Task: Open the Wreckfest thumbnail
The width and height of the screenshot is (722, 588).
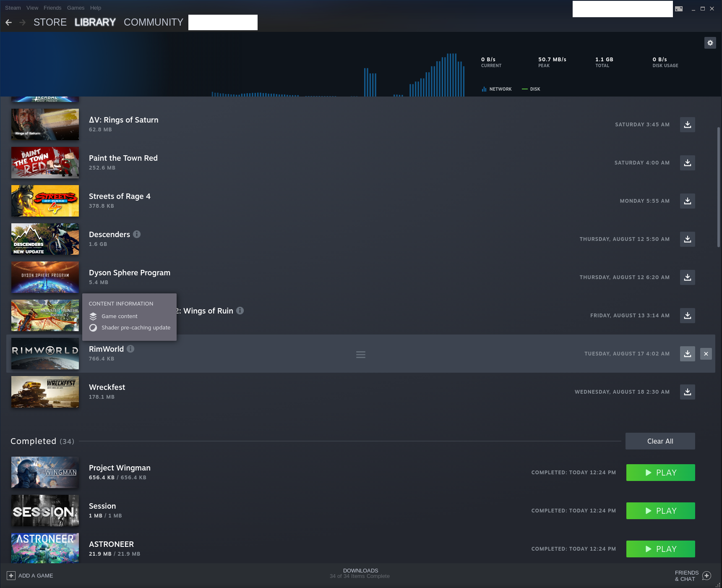Action: point(45,392)
